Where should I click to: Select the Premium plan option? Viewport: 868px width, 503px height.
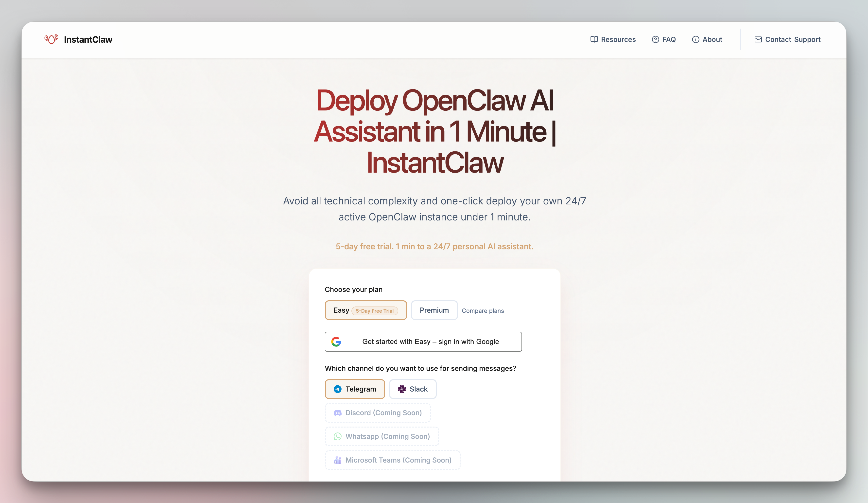[434, 310]
